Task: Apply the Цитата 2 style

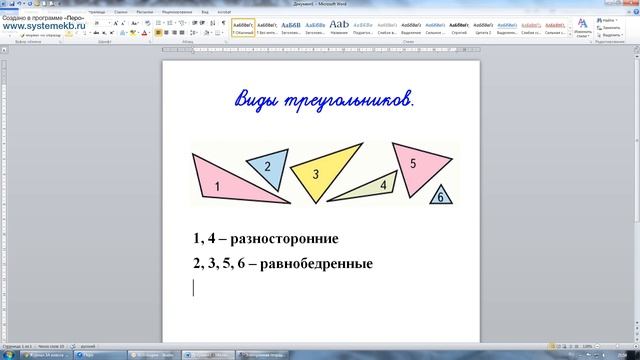Action: click(483, 28)
